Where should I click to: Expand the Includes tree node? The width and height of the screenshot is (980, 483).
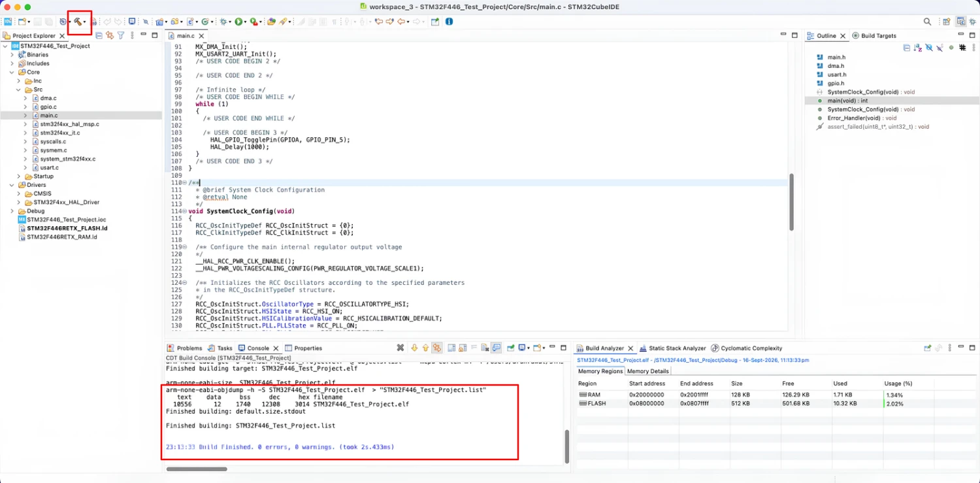[x=12, y=63]
